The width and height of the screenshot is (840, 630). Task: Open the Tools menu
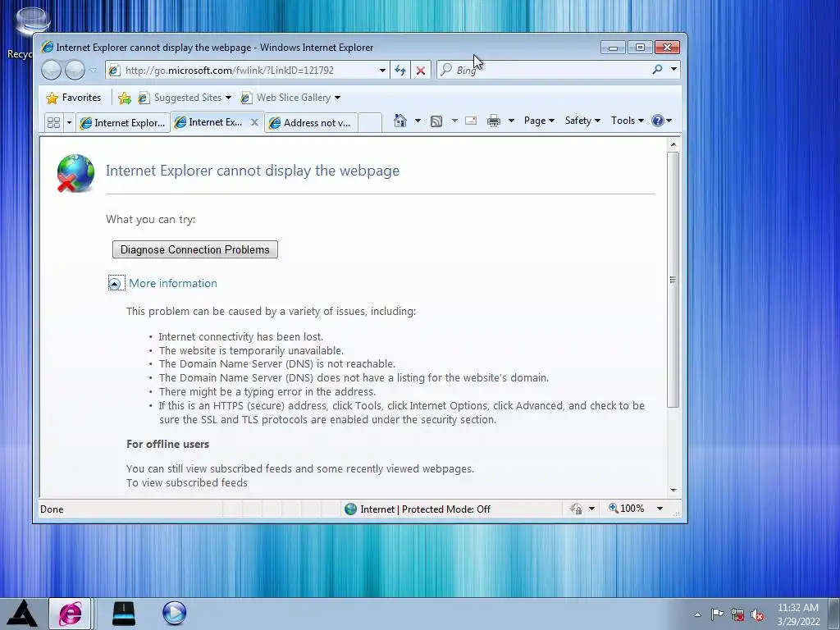628,121
